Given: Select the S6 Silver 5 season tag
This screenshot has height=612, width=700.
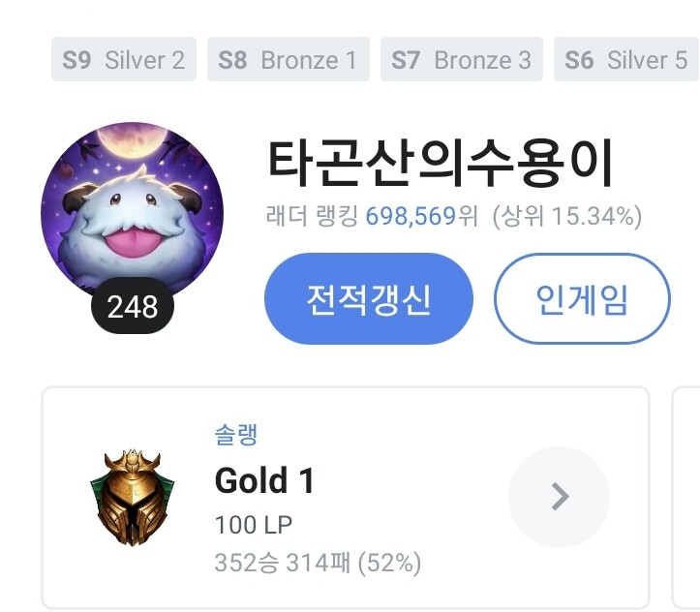Looking at the screenshot, I should click(626, 59).
